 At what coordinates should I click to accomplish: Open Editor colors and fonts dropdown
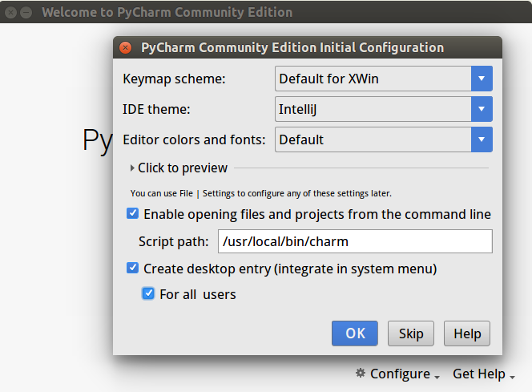(x=384, y=139)
